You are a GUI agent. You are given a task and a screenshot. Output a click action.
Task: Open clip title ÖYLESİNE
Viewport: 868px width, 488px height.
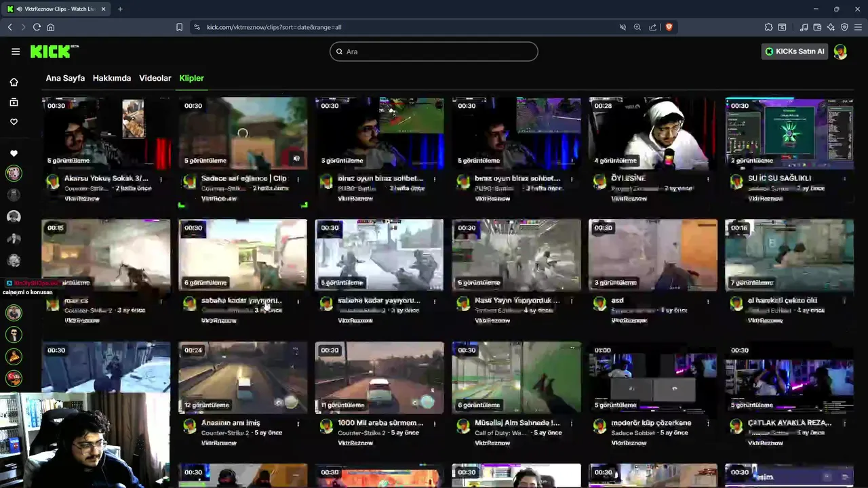(629, 178)
